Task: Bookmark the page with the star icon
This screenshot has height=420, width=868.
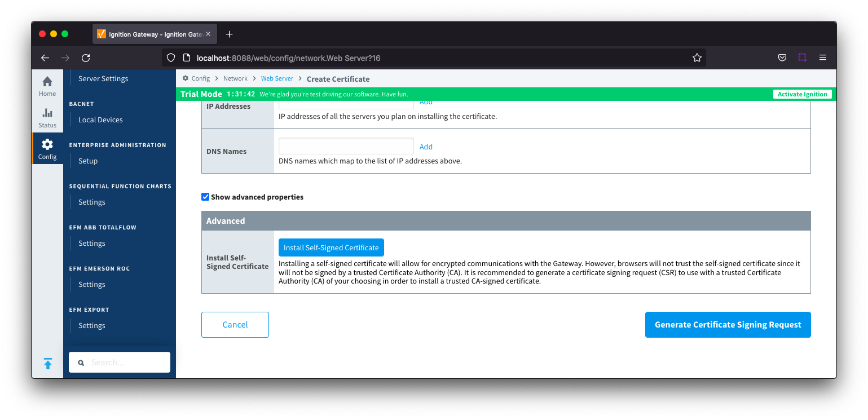Action: [x=697, y=58]
